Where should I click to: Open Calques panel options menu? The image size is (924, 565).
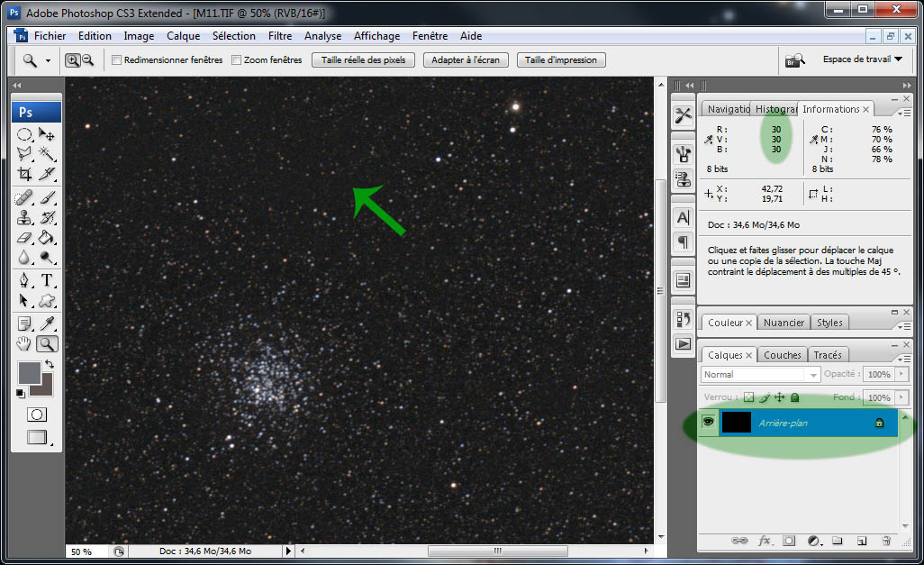[903, 358]
